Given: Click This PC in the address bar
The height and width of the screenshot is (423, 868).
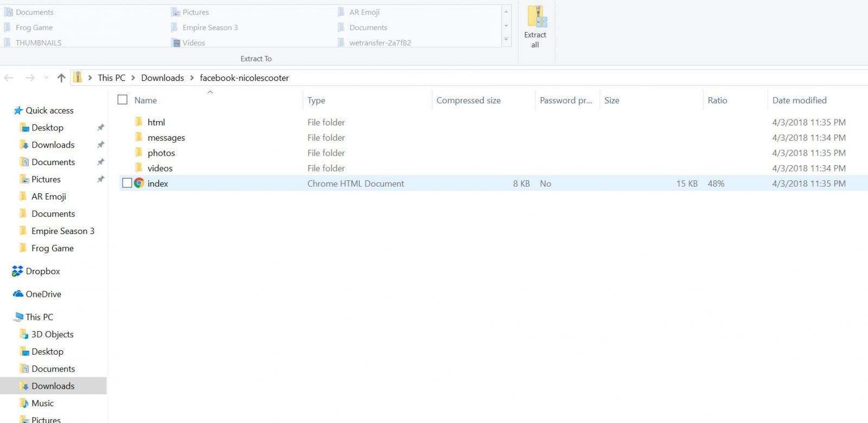Looking at the screenshot, I should pyautogui.click(x=111, y=78).
